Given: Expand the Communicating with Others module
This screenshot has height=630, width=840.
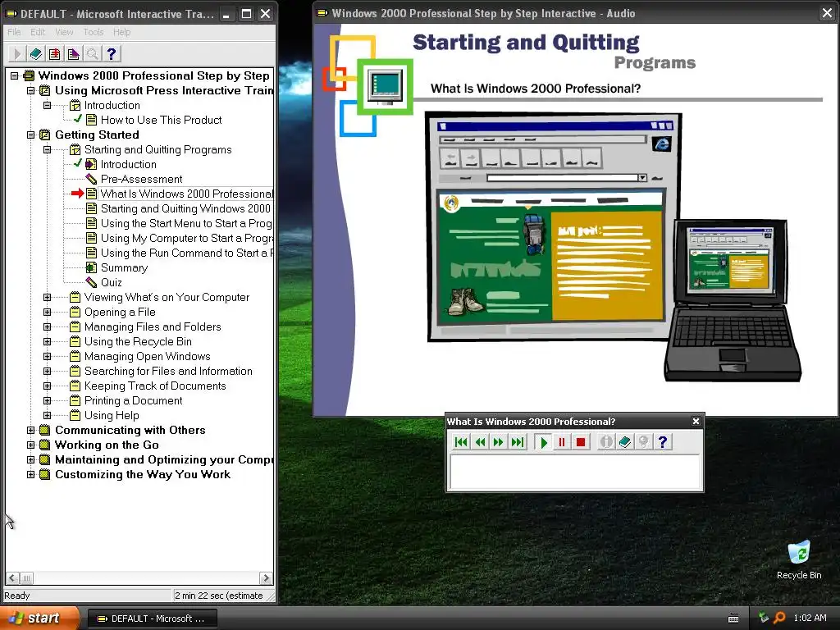Looking at the screenshot, I should coord(30,430).
